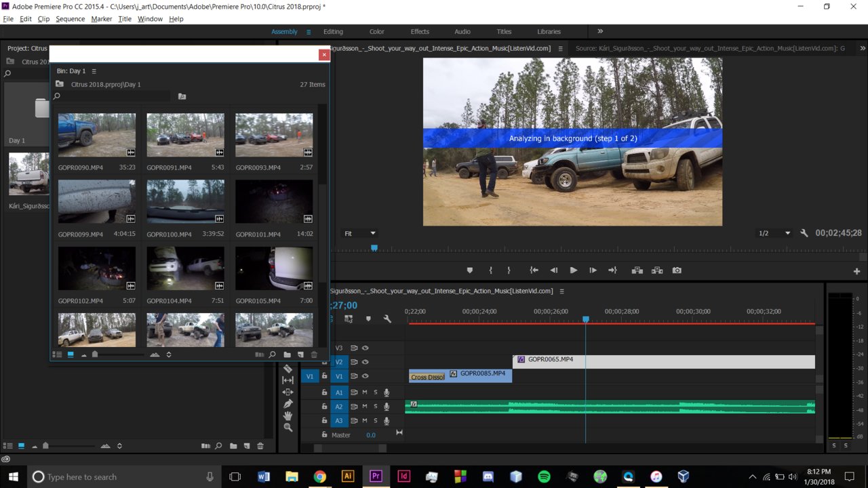The width and height of the screenshot is (868, 488).
Task: Solo audio track A2
Action: pyautogui.click(x=375, y=407)
